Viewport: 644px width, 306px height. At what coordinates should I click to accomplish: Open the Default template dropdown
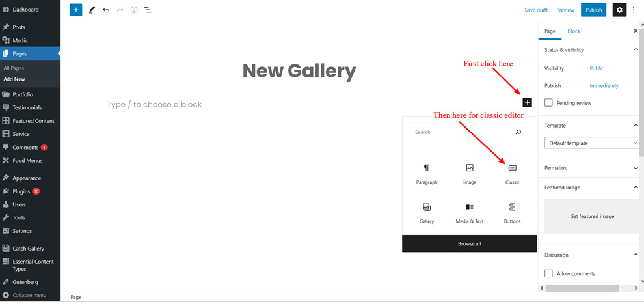coord(591,143)
